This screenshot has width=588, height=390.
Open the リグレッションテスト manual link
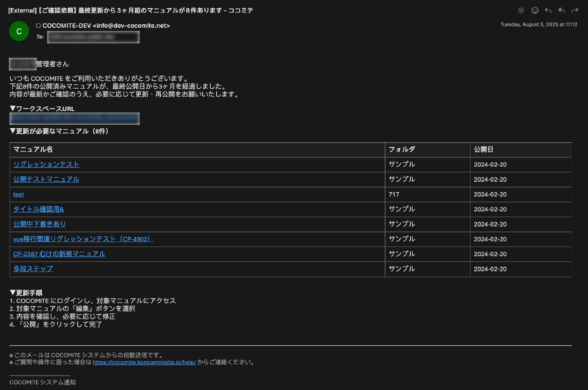[x=46, y=164]
